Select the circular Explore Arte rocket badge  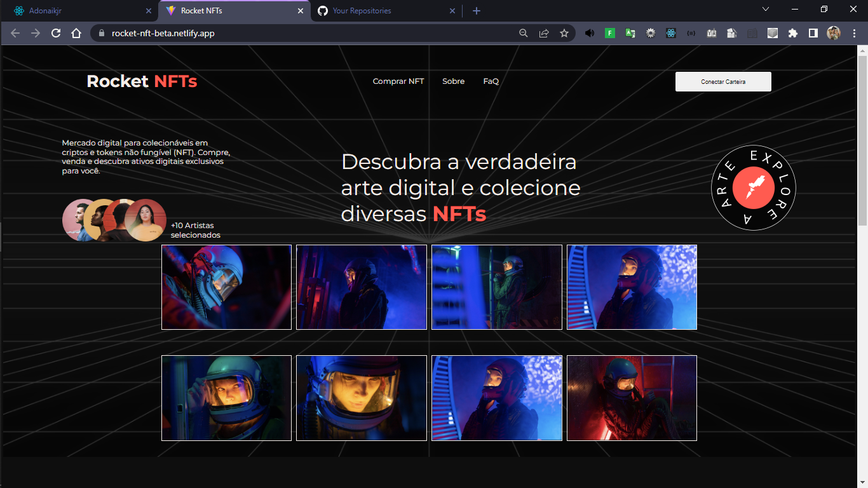[753, 188]
